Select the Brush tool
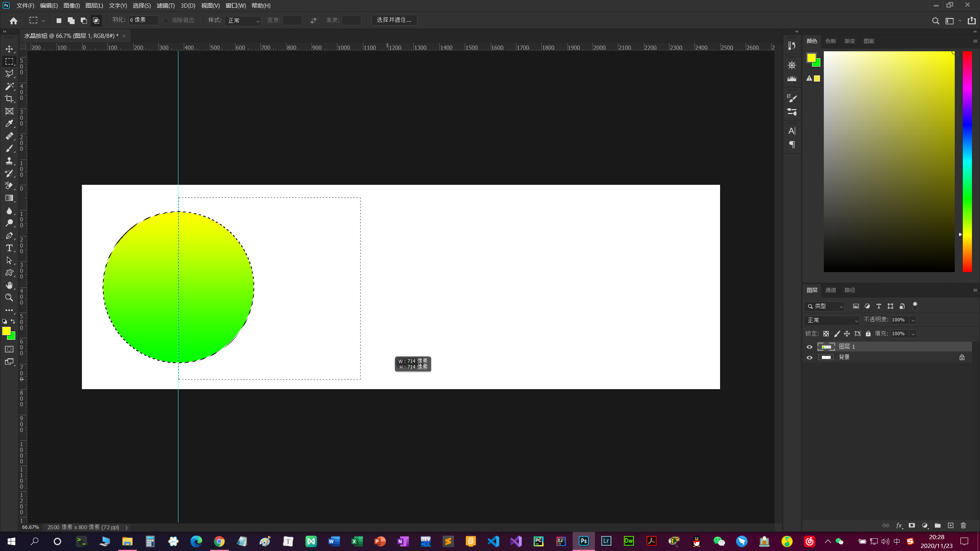The height and width of the screenshot is (551, 980). 9,148
